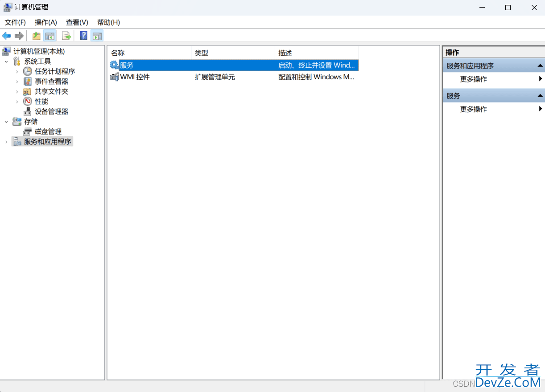
Task: Sort list by the 名称 column header
Action: [x=149, y=53]
